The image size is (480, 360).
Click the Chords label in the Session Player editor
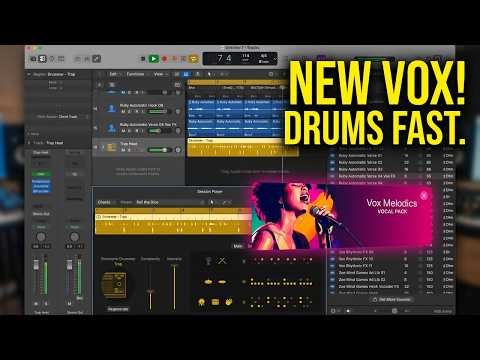pos(104,202)
